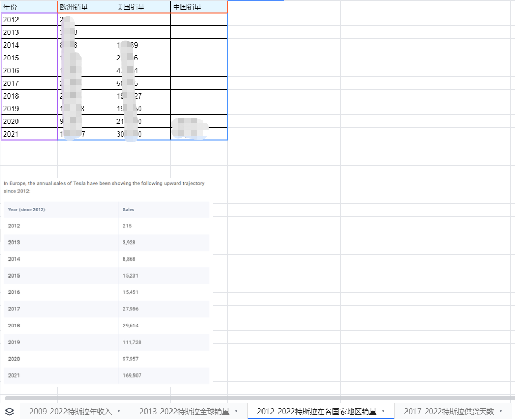Image resolution: width=515 pixels, height=420 pixels.
Task: Select the 美国销量 cell in the 2018 row
Action: [142, 96]
